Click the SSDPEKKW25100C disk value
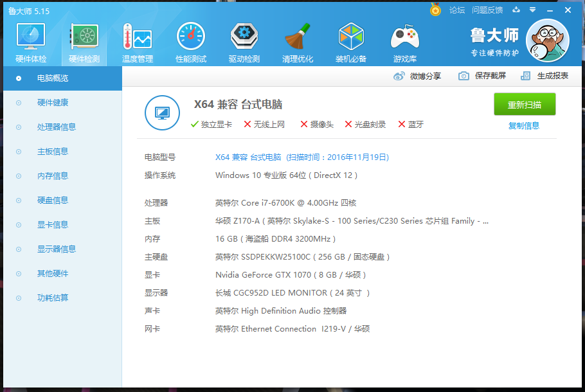The height and width of the screenshot is (392, 585). tap(303, 257)
